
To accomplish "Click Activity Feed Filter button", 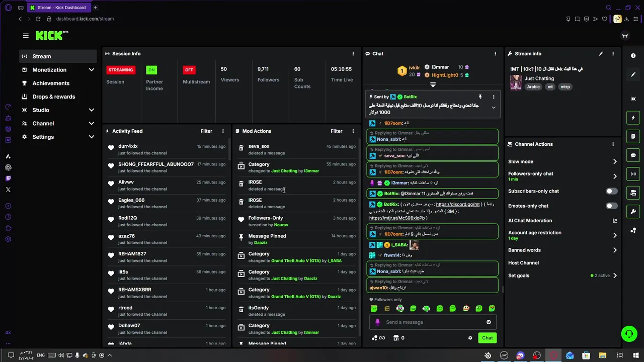I will point(206,131).
